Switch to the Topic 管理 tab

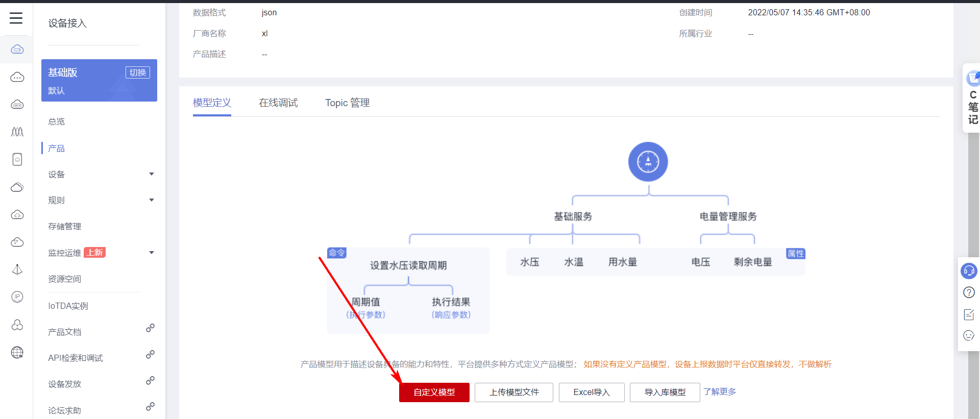pos(348,103)
